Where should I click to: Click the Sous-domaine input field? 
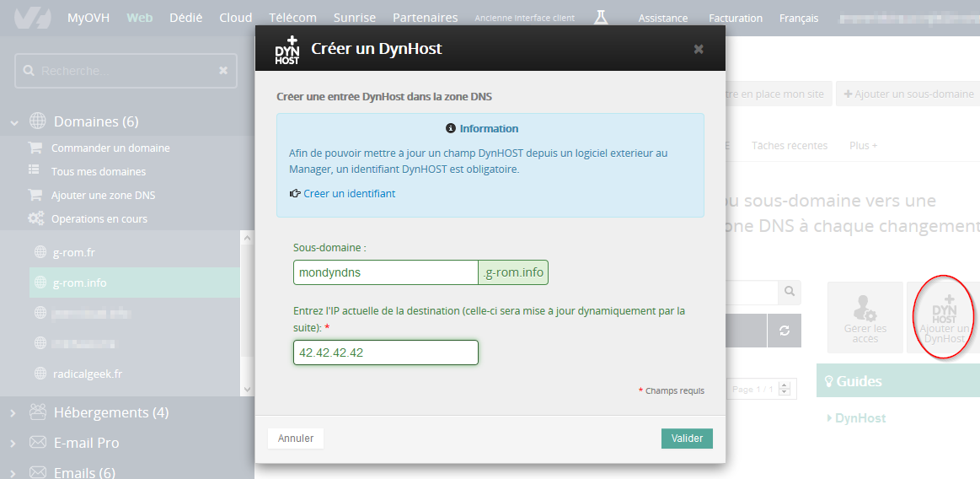click(x=386, y=272)
